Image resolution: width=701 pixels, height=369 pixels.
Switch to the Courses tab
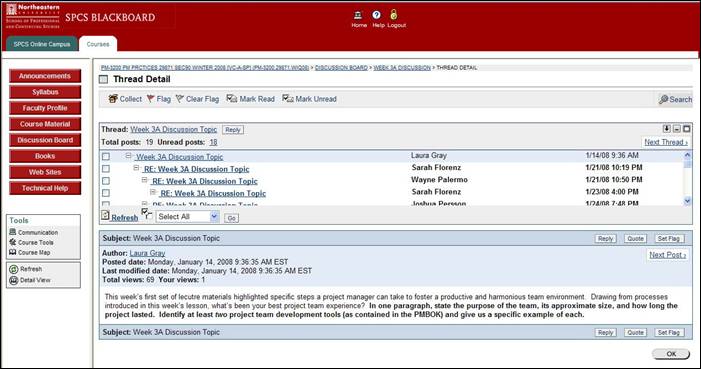coord(98,44)
